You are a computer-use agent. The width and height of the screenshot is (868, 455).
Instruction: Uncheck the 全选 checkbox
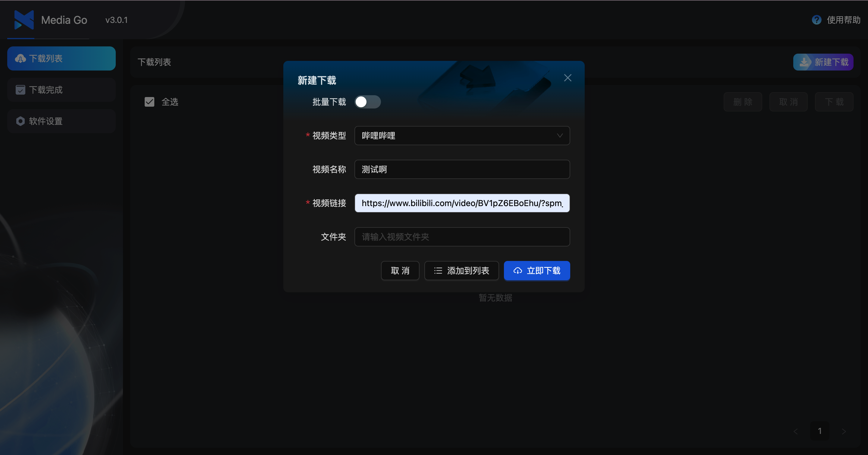[x=149, y=102]
